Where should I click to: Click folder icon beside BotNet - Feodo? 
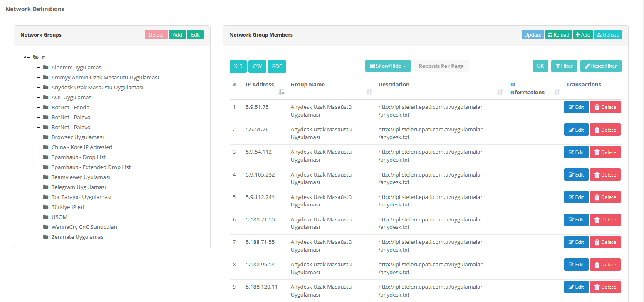(46, 107)
